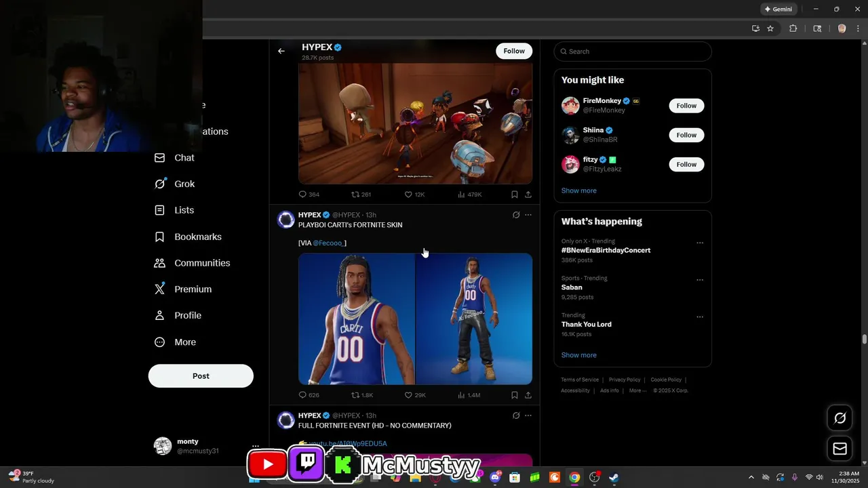Open Premium in the sidebar

(183, 289)
